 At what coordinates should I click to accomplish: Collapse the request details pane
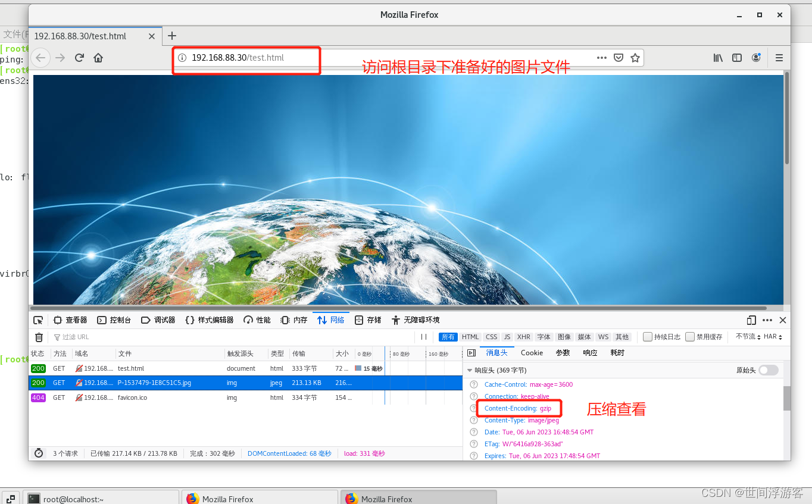471,353
